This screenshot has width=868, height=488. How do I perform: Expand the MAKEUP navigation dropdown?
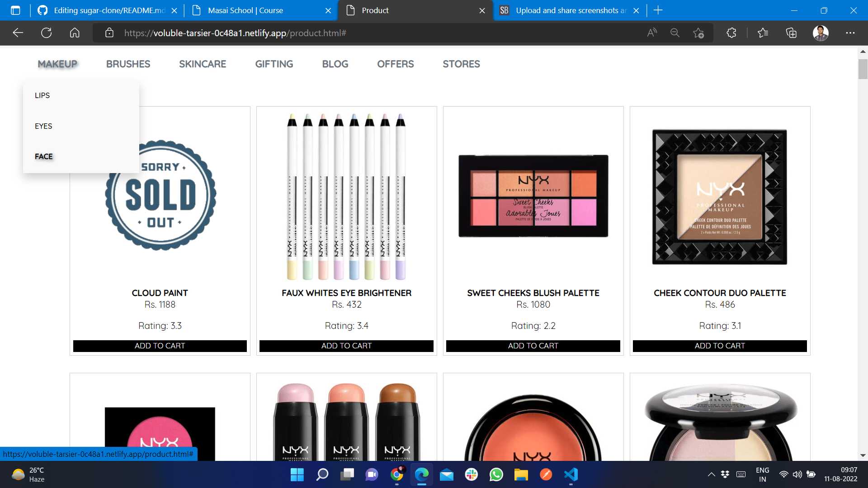57,64
